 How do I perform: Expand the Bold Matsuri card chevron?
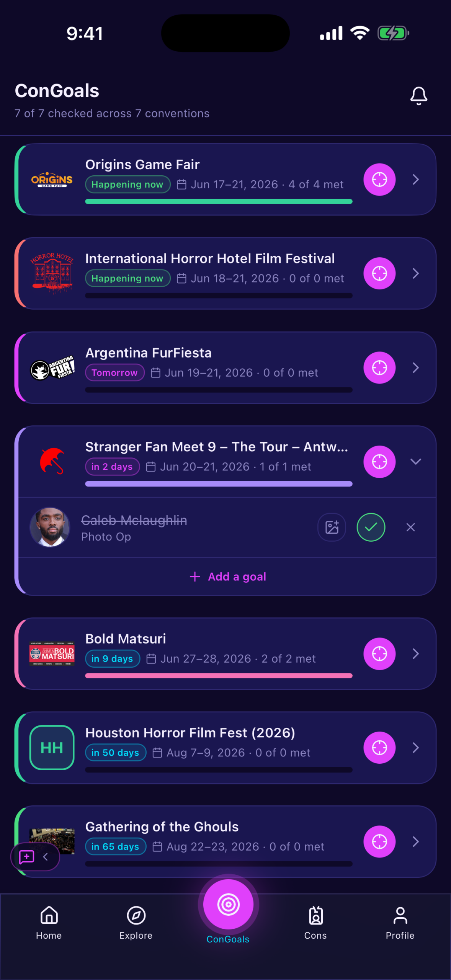coord(416,653)
